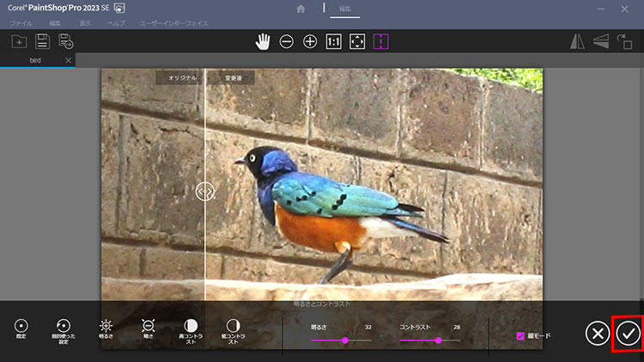The image size is (644, 362).
Task: Click the fit-to-window icon
Action: coord(357,41)
